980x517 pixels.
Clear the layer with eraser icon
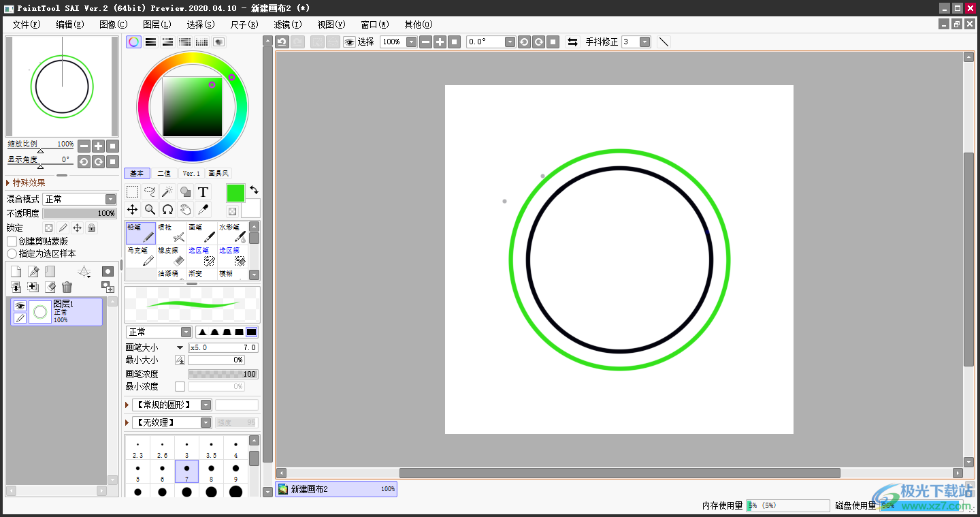(x=50, y=287)
